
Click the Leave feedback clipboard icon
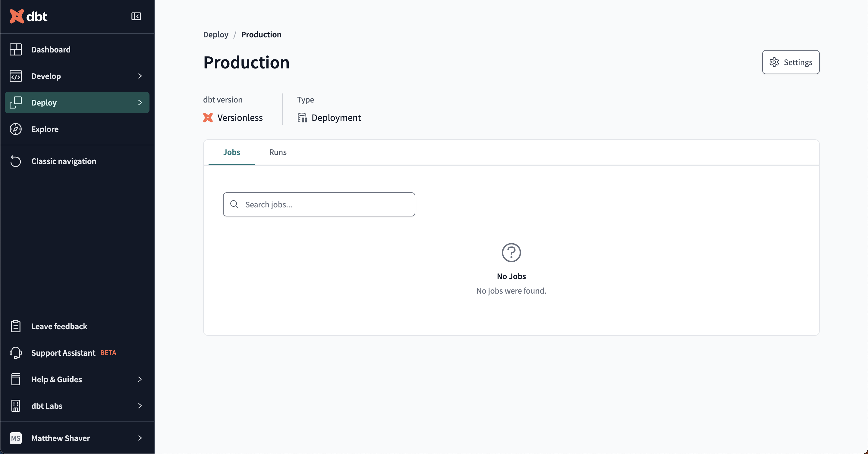16,326
